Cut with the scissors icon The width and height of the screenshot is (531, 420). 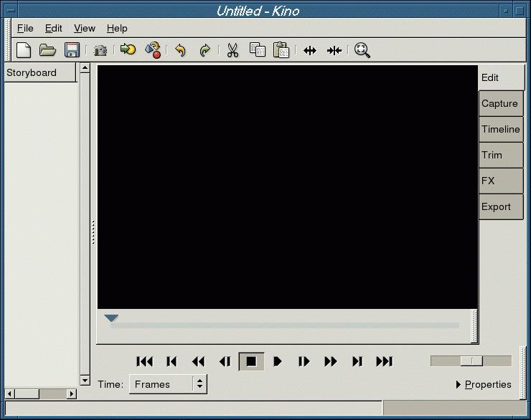pyautogui.click(x=232, y=50)
